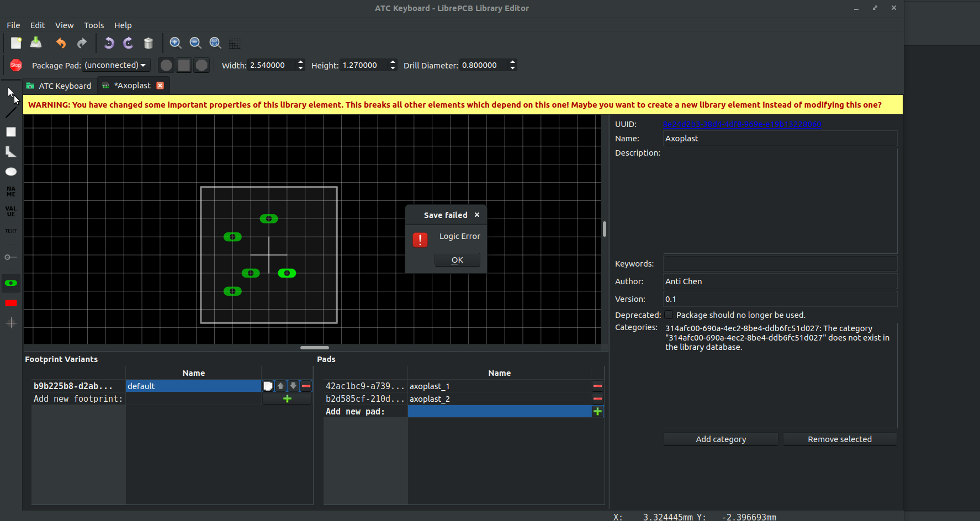
Task: Open the Tools menu
Action: [93, 25]
